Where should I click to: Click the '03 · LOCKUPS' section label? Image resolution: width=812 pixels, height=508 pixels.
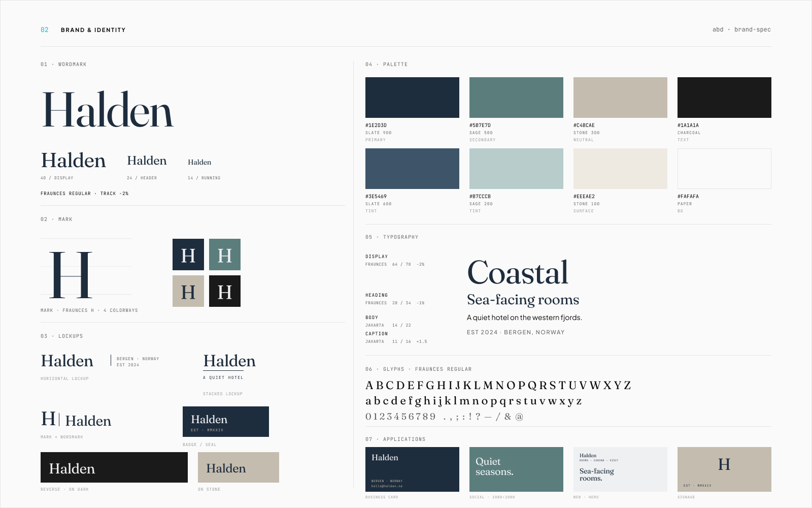[62, 336]
